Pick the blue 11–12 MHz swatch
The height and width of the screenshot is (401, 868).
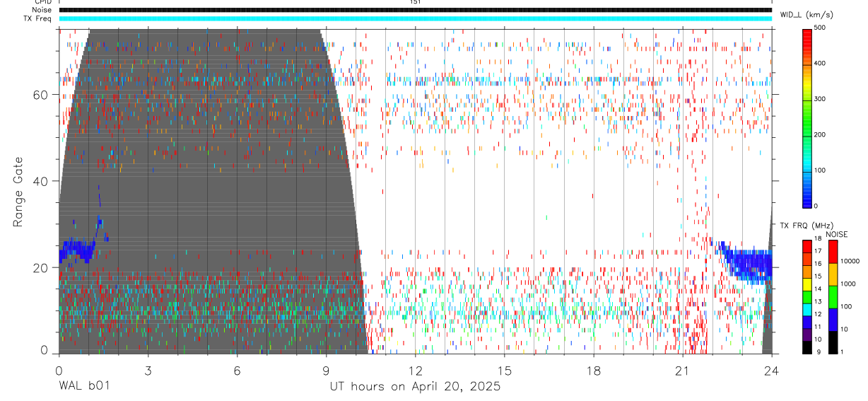tap(807, 322)
